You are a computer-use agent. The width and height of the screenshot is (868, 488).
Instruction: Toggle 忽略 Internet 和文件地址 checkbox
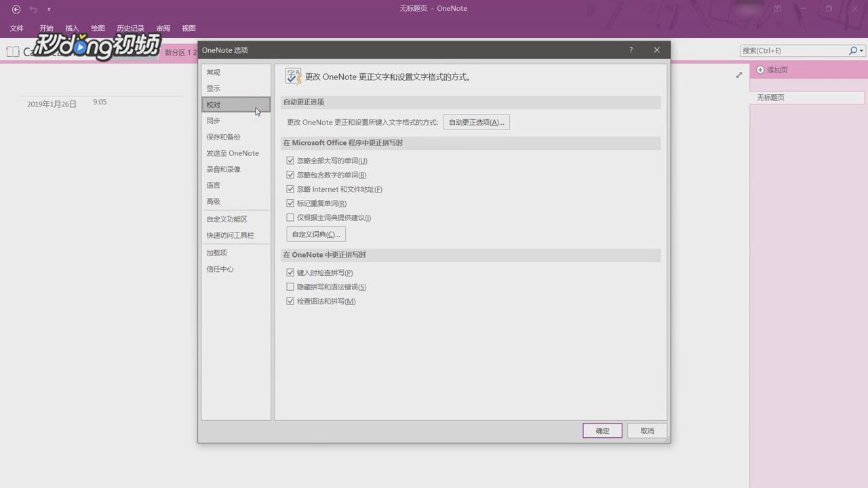click(290, 189)
